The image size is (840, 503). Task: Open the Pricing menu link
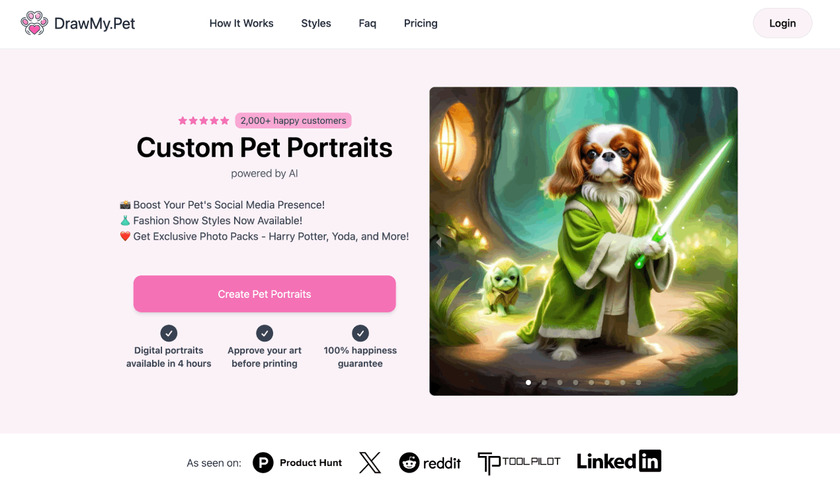[421, 23]
